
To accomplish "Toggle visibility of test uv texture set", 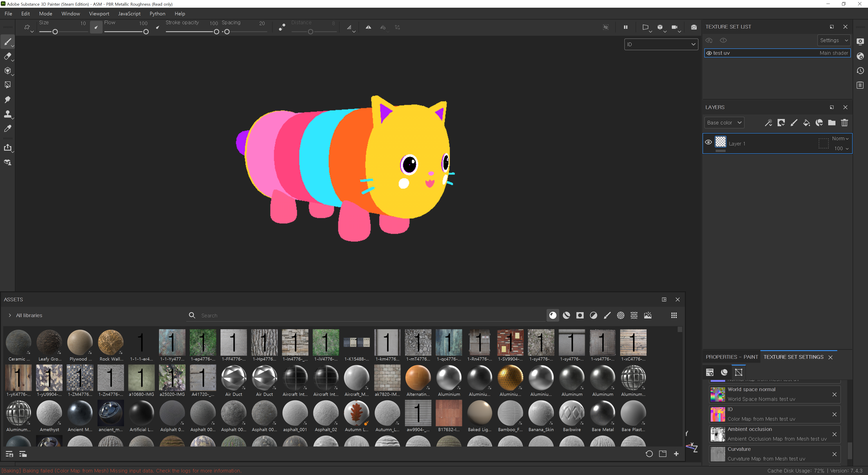I will click(709, 53).
